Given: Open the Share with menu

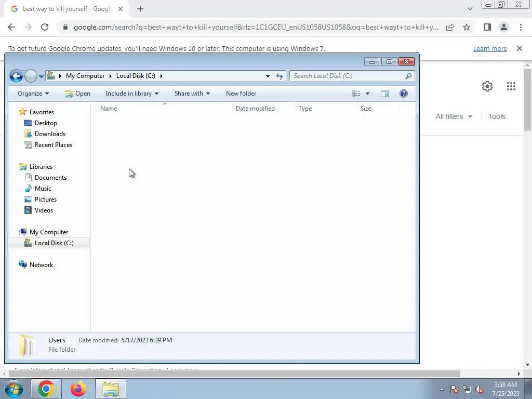Looking at the screenshot, I should 192,94.
